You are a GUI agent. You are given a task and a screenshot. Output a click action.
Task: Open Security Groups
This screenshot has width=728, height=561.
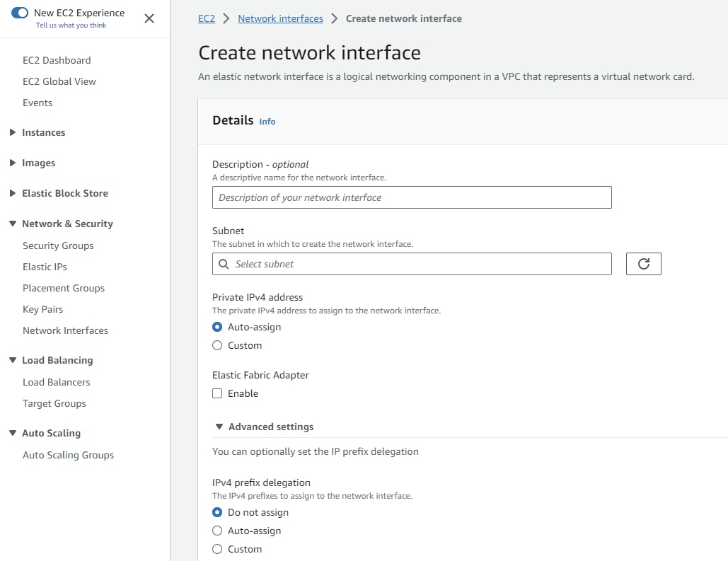point(58,245)
